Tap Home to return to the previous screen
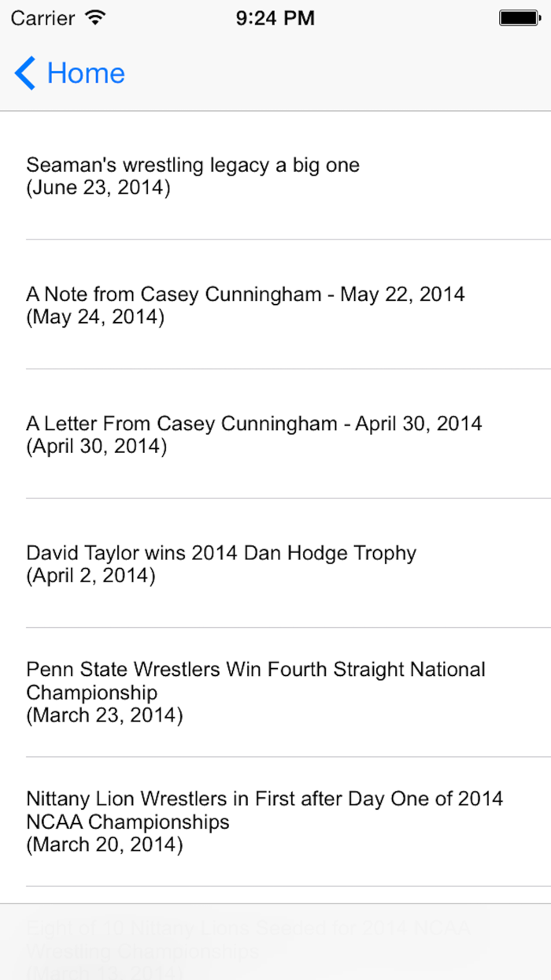The width and height of the screenshot is (551, 980). 86,73
